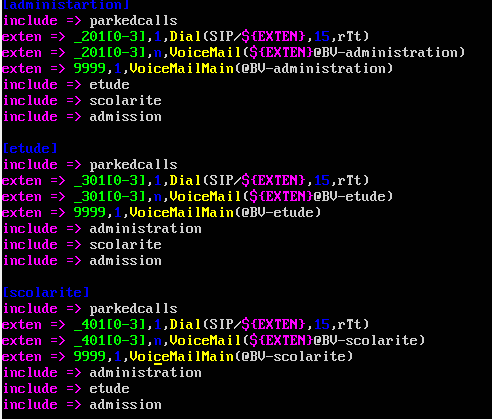Click VoiceMail(${EXTEN}@BV-etude) text

point(281,196)
